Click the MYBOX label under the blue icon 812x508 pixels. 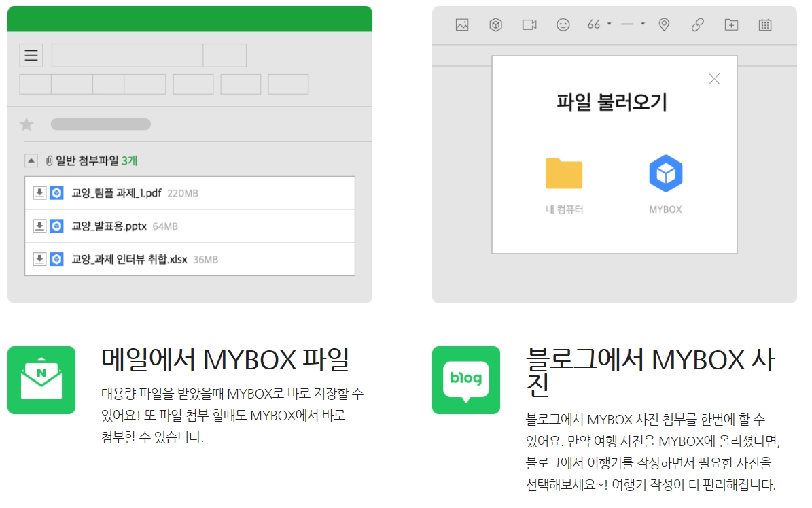665,209
